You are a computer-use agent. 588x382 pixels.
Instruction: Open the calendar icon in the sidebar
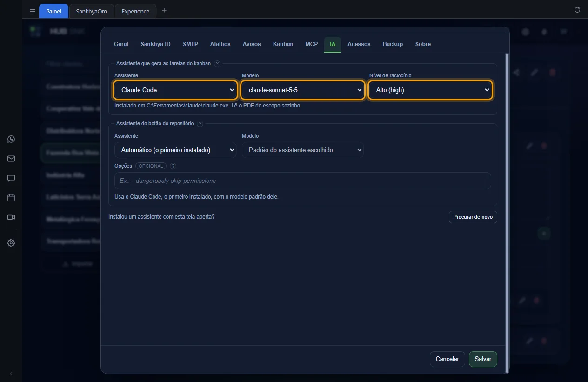pos(11,198)
